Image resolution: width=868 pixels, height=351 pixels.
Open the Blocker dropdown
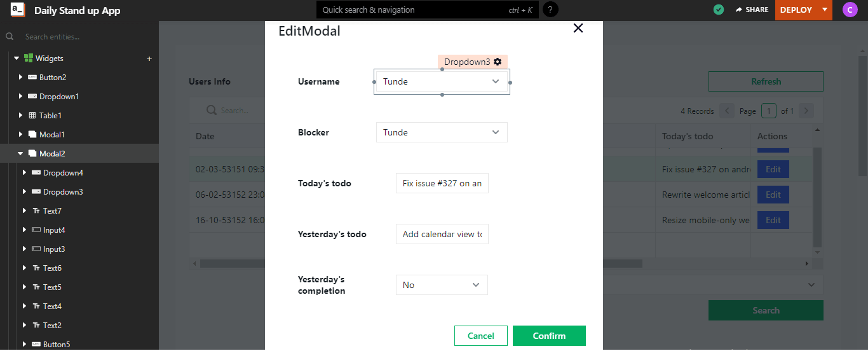(442, 132)
